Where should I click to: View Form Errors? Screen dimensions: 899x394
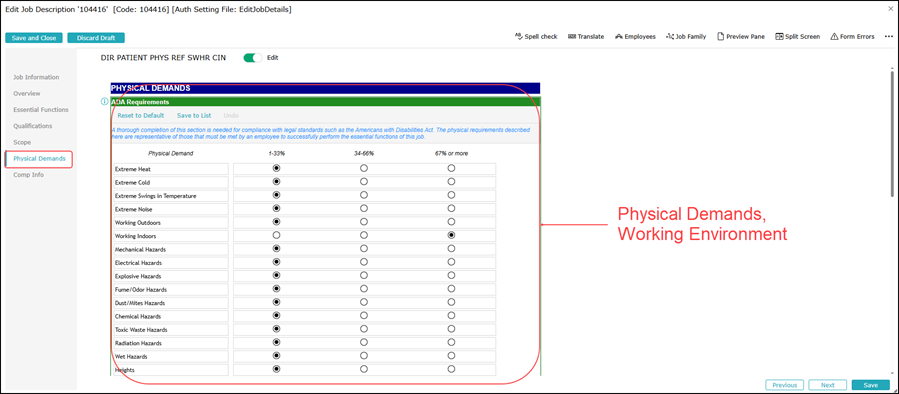(x=852, y=36)
